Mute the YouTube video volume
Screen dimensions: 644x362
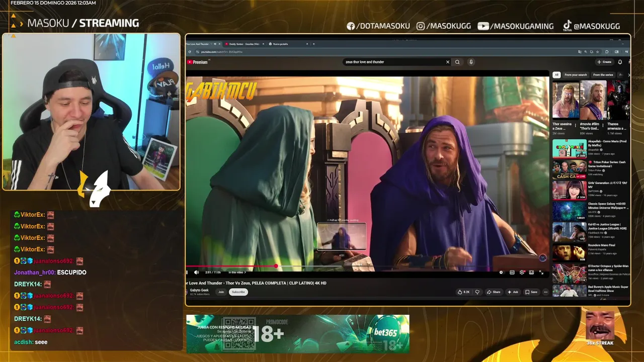click(196, 273)
